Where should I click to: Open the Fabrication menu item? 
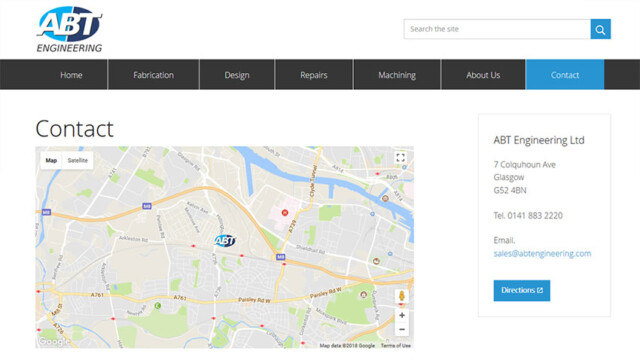[153, 75]
